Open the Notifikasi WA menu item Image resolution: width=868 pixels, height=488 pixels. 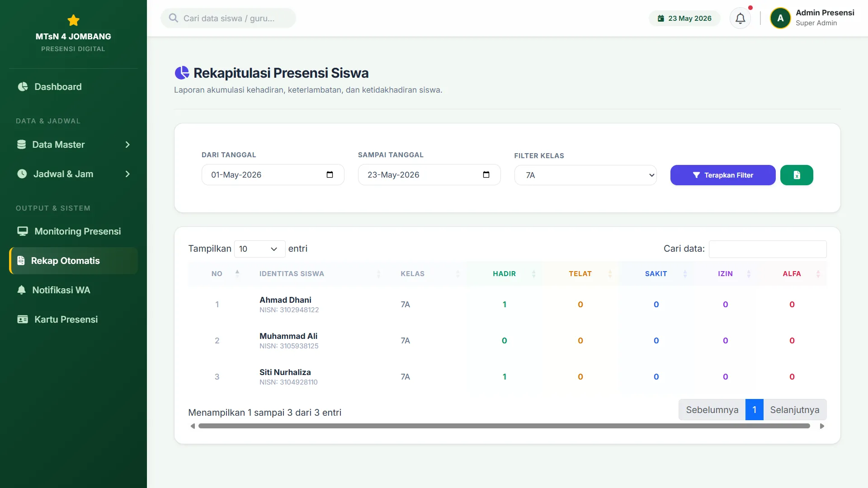pos(73,290)
